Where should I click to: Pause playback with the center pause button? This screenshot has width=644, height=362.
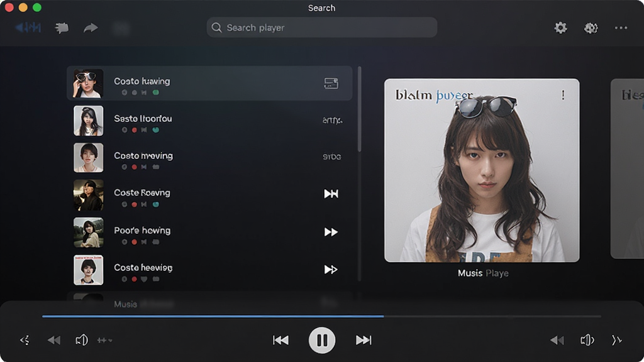(x=321, y=340)
